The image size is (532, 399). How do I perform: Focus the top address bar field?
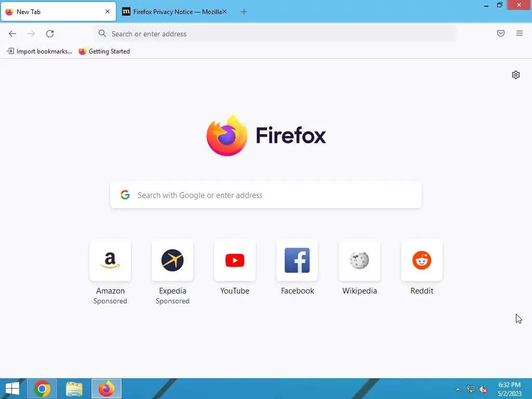pos(275,34)
